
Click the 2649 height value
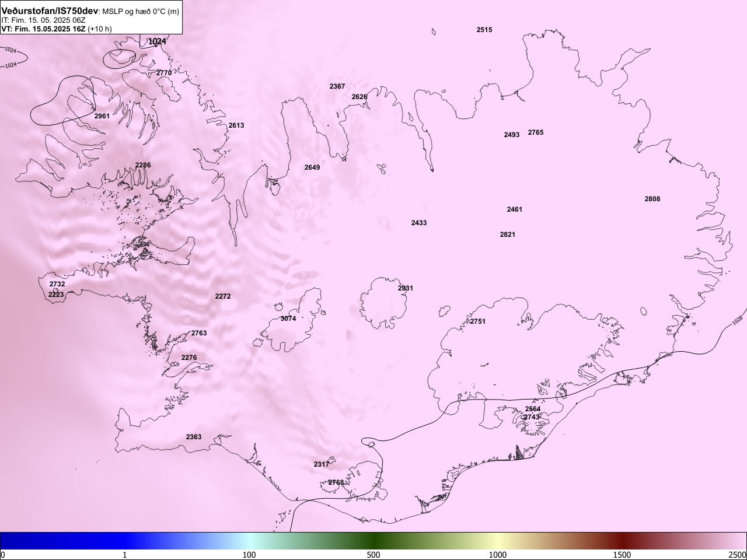[x=312, y=167]
